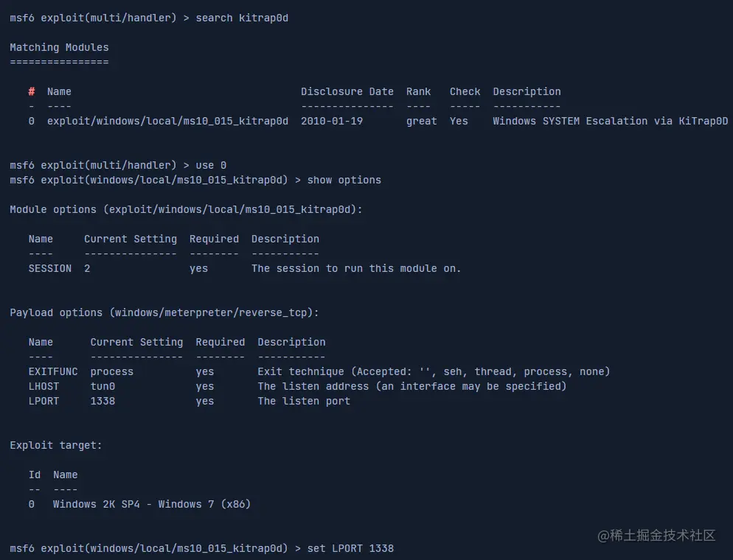Click the 'Exit technique' description text
The height and width of the screenshot is (560, 733).
click(434, 372)
